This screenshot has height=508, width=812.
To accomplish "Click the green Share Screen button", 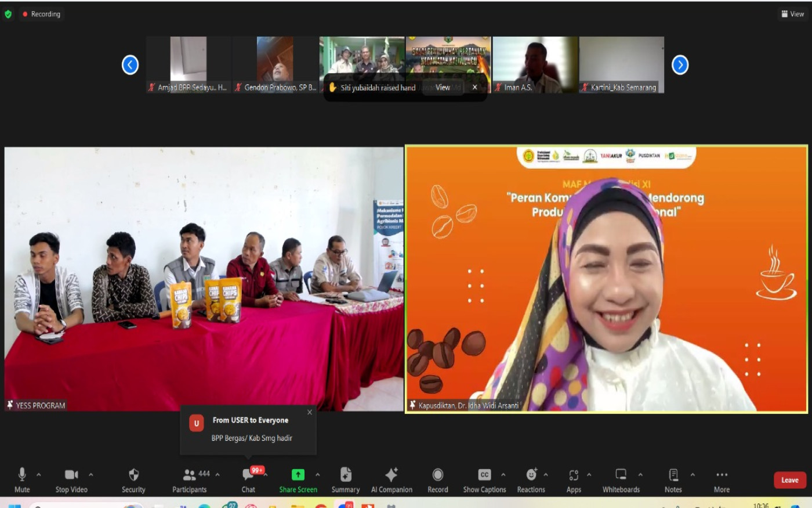I will pos(298,480).
